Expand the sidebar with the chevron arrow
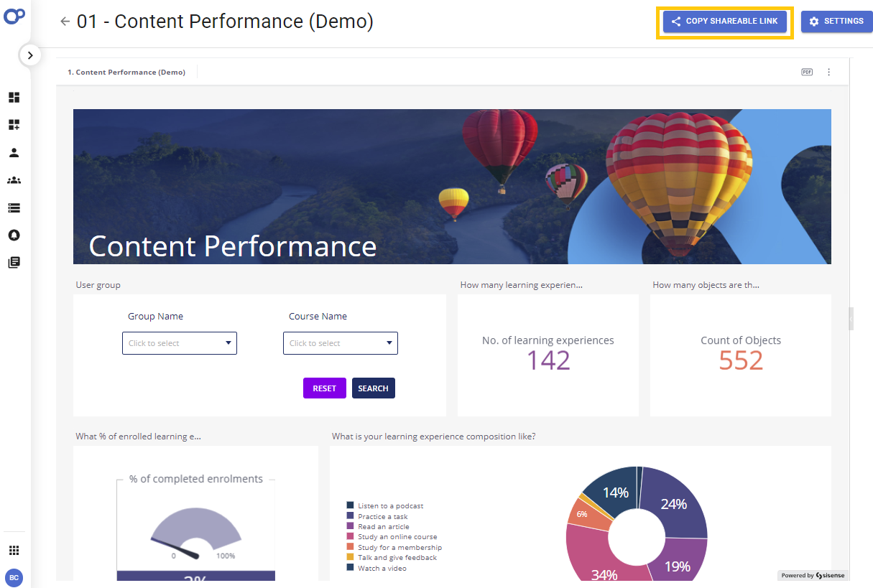The image size is (873, 588). click(30, 55)
